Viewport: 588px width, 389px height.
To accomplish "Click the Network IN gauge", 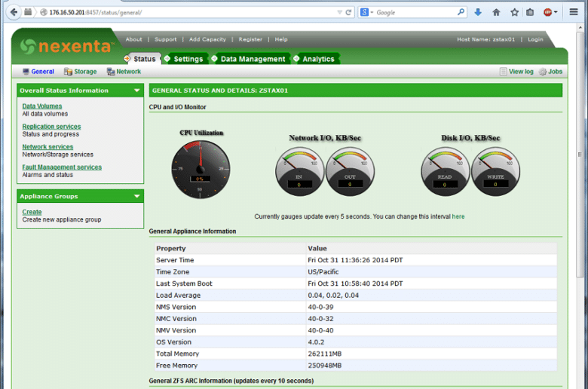I will (299, 171).
